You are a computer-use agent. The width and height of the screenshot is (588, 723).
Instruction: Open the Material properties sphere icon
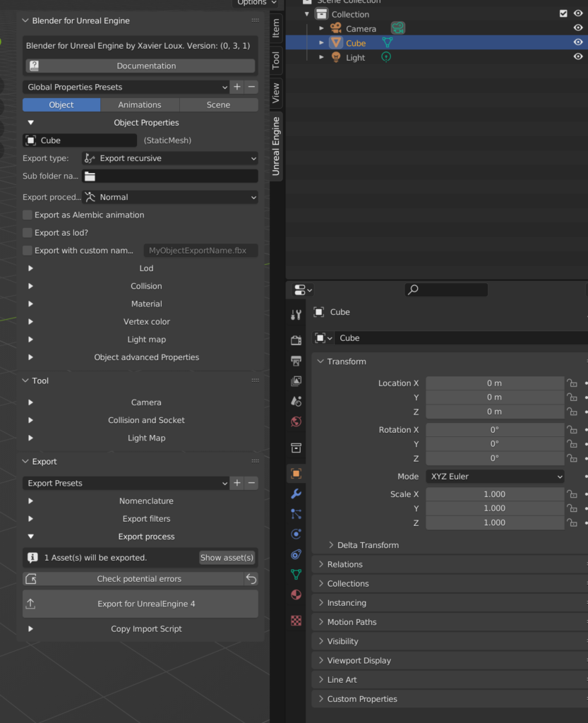[x=296, y=594]
